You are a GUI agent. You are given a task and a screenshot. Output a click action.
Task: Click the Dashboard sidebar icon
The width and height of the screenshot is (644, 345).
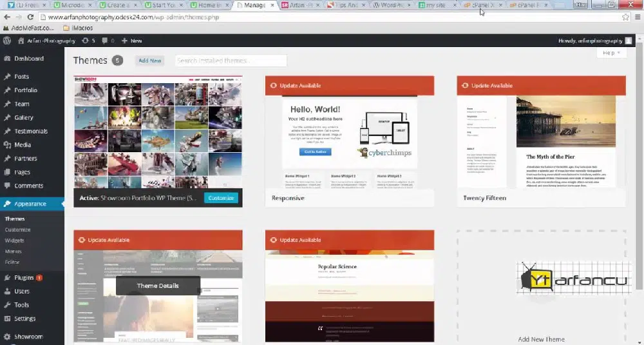(7, 59)
